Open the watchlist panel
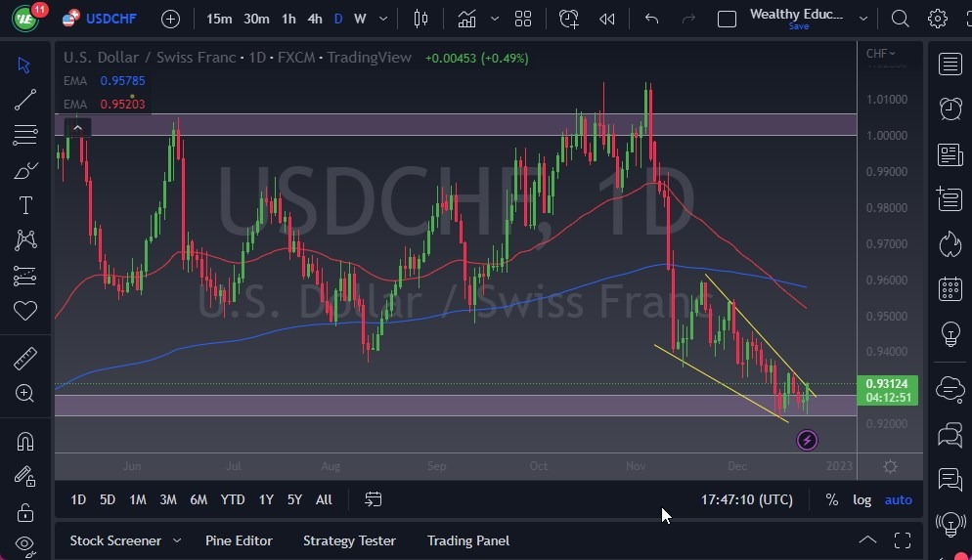The height and width of the screenshot is (560, 972). coord(950,64)
